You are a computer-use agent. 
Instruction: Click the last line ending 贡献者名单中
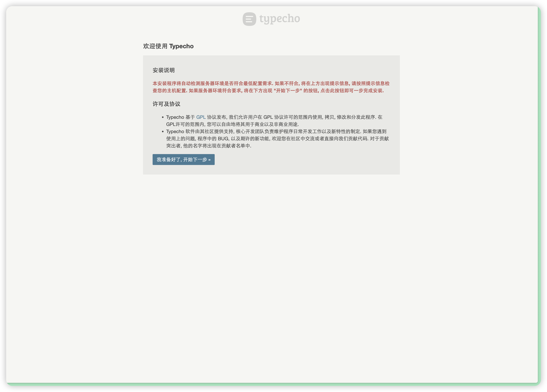click(208, 146)
